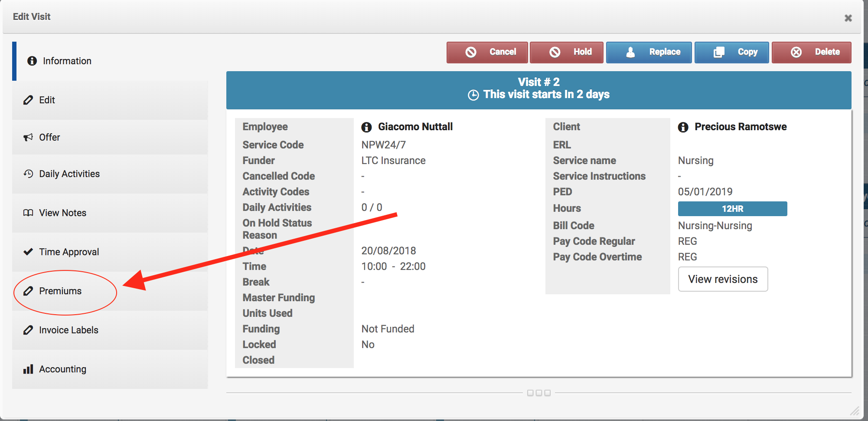
Task: Put the visit on Hold
Action: (566, 52)
